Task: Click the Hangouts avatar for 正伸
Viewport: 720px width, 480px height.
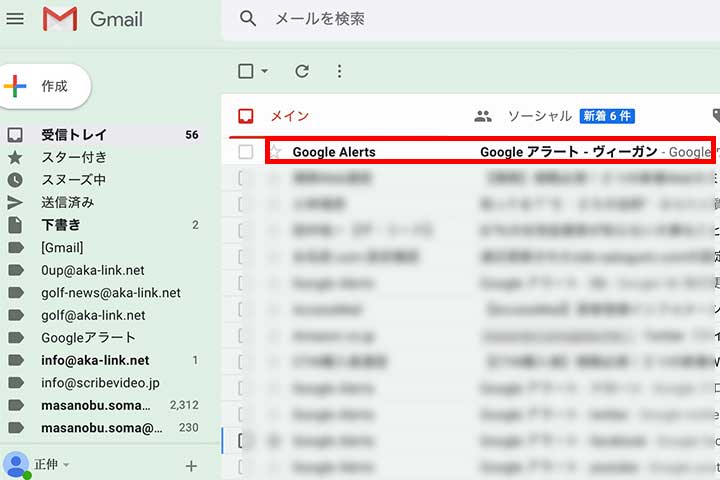Action: coord(16,465)
